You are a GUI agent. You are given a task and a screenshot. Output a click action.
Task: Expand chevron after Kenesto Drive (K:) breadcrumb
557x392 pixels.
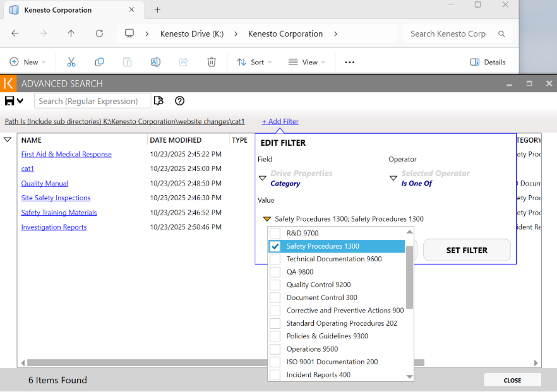pos(236,33)
